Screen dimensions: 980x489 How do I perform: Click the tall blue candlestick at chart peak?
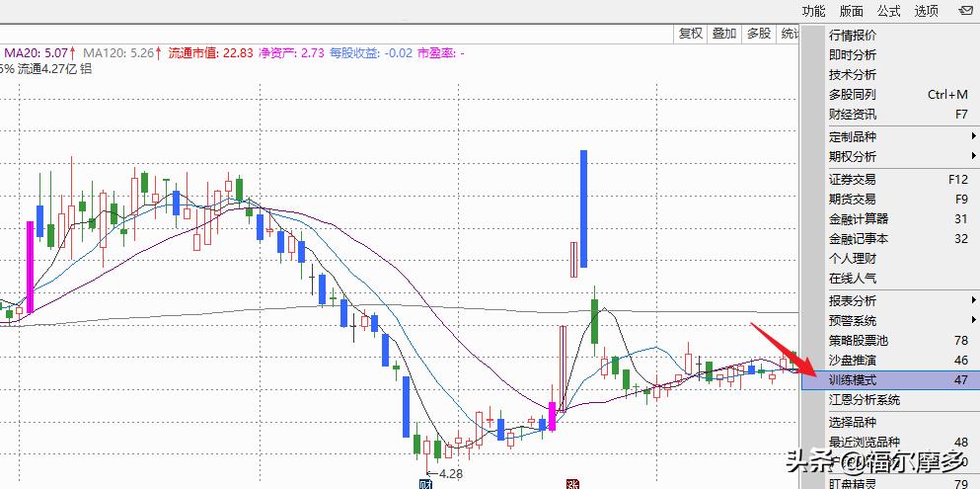click(x=583, y=208)
